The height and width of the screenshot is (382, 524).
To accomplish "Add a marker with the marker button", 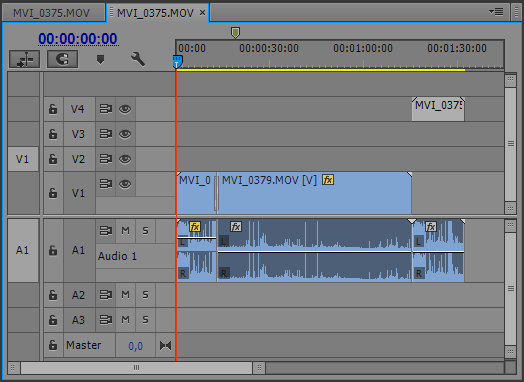I will tap(100, 59).
